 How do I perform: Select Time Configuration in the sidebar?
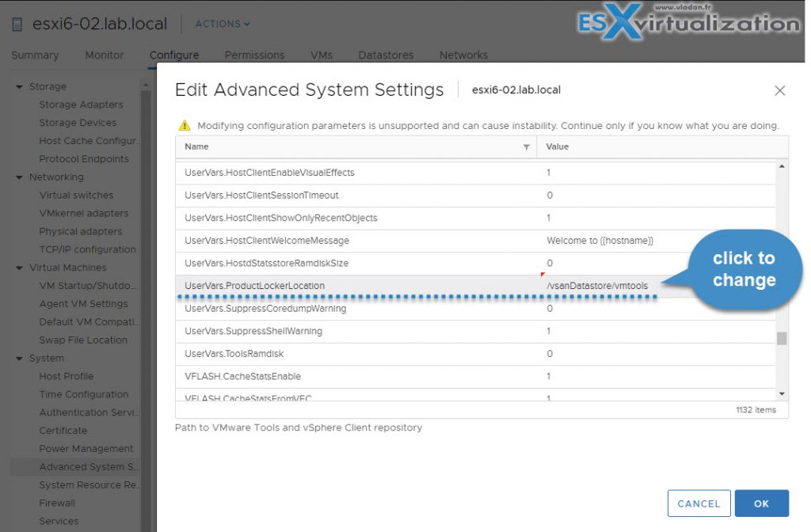[x=84, y=394]
